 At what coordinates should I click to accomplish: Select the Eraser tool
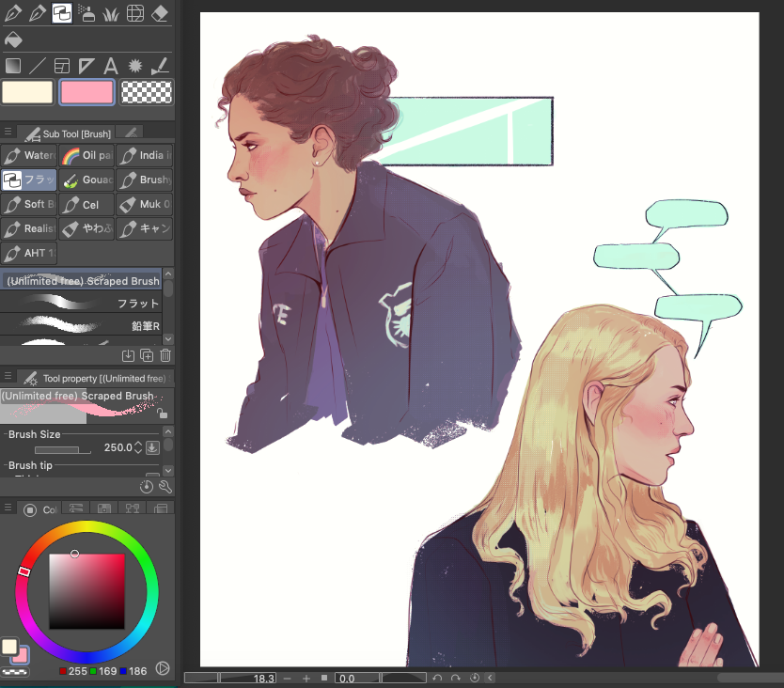[160, 13]
